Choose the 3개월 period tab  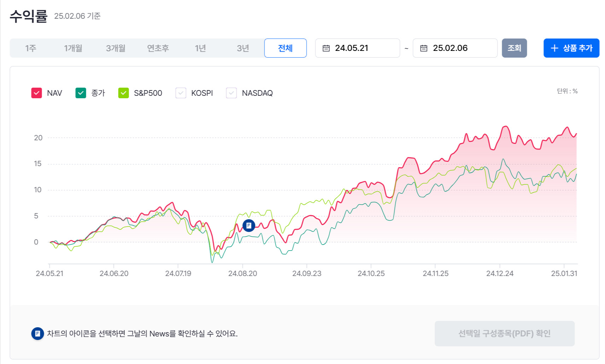[x=116, y=48]
